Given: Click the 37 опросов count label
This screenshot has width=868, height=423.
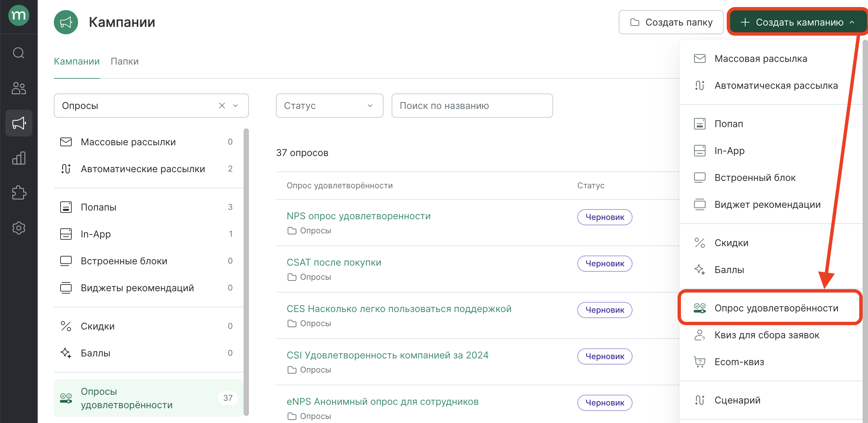Looking at the screenshot, I should tap(302, 153).
